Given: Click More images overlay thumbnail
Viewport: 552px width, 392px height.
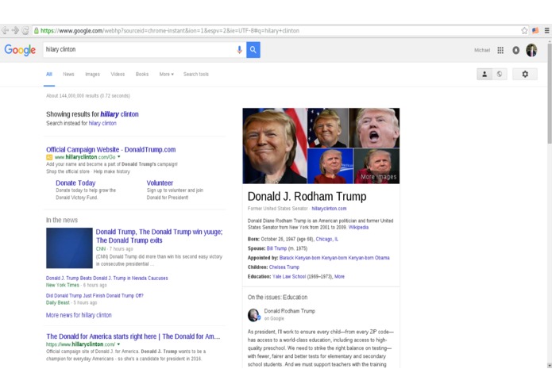Looking at the screenshot, I should (376, 166).
